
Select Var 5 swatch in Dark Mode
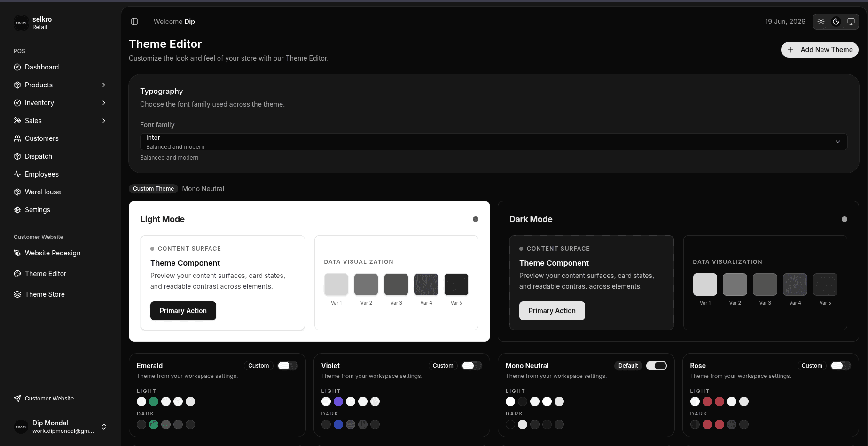tap(825, 285)
